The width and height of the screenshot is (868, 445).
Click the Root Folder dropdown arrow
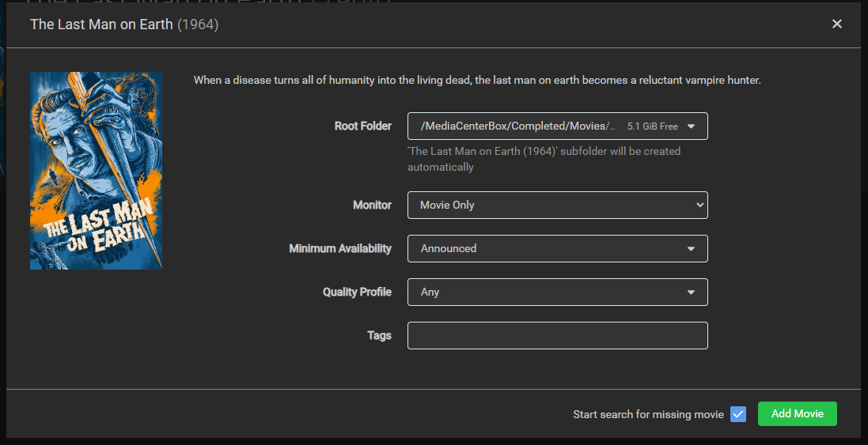(x=691, y=126)
